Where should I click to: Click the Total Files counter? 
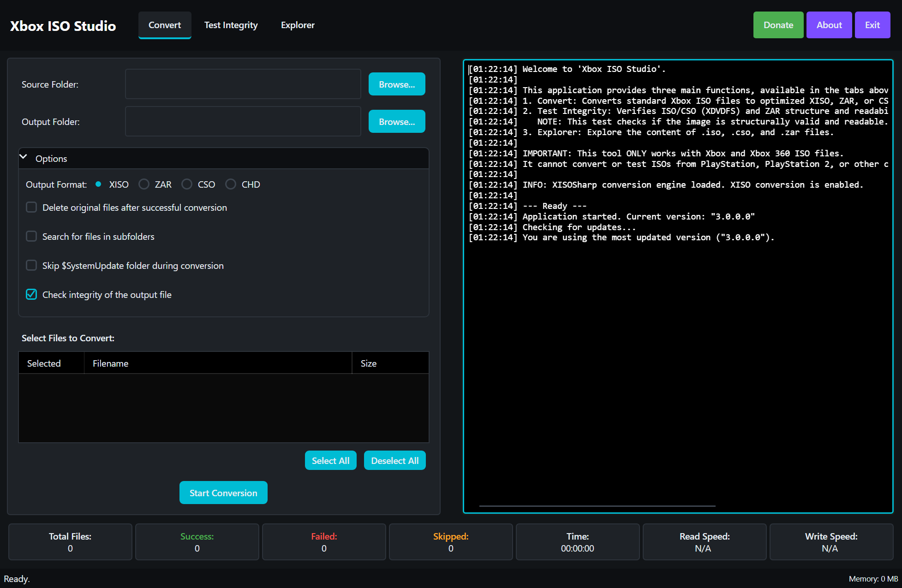[x=70, y=542]
